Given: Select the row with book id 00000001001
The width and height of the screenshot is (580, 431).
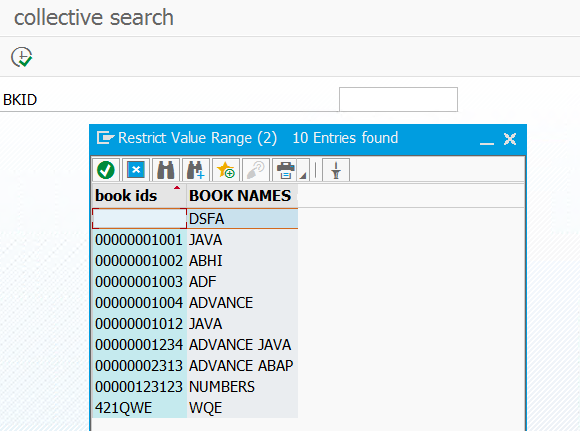Looking at the screenshot, I should [195, 240].
